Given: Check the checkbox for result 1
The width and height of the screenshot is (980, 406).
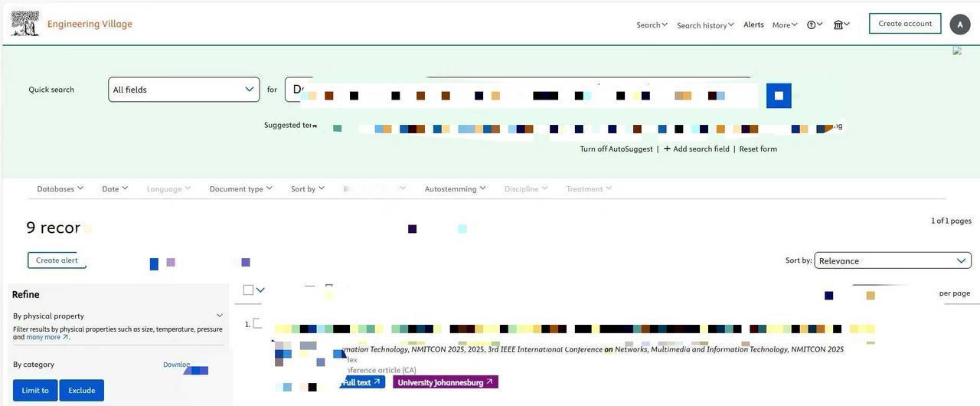Looking at the screenshot, I should click(257, 323).
